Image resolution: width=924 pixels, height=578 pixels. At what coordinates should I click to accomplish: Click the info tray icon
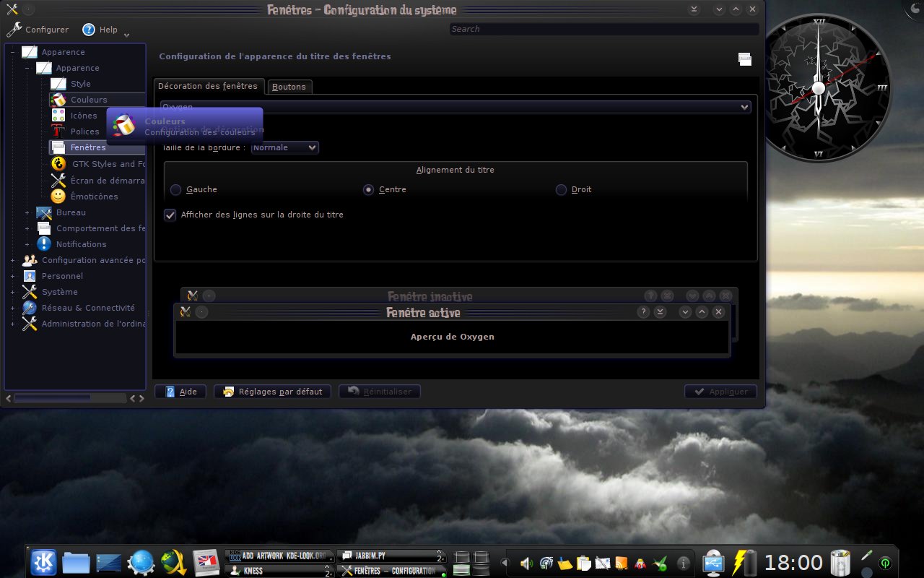tap(683, 564)
